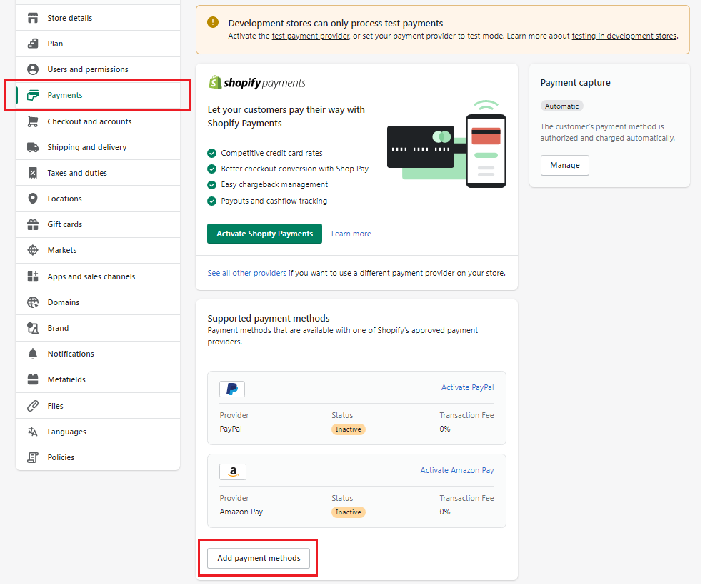Open Gift cards settings
The image size is (705, 588).
coord(98,224)
